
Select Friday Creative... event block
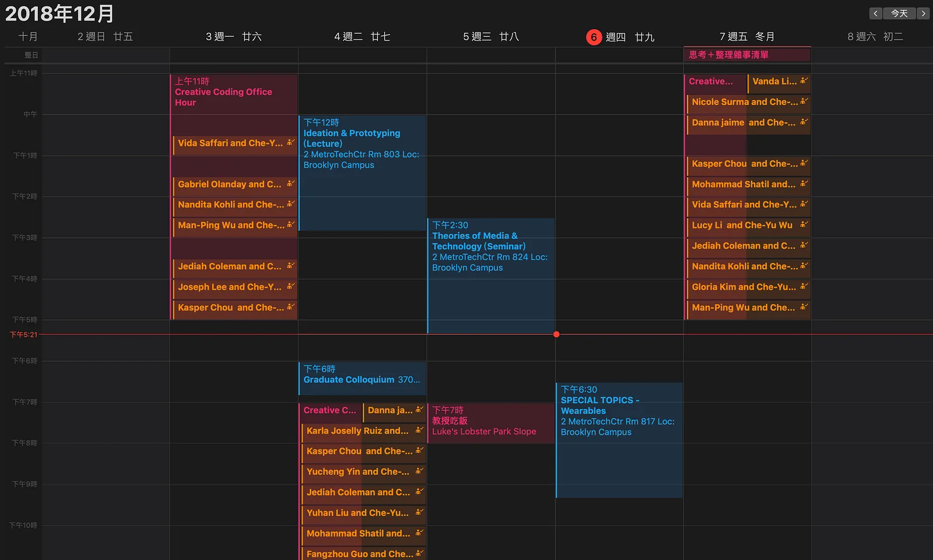pyautogui.click(x=715, y=83)
